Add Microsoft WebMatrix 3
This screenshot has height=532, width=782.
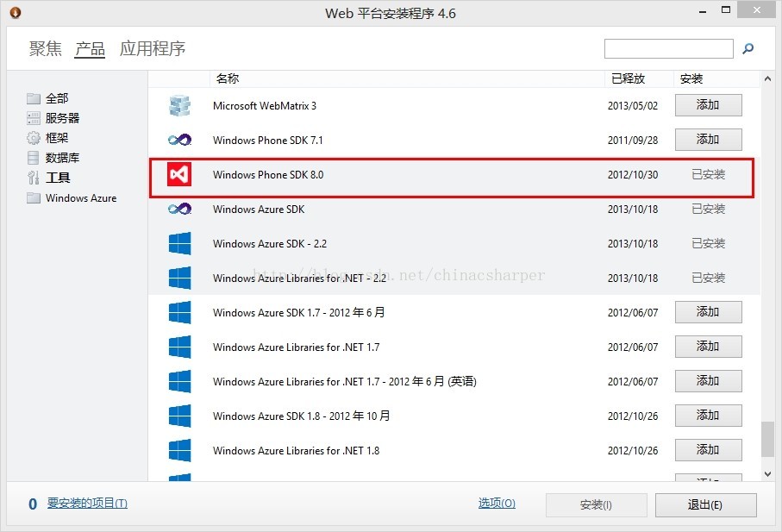point(708,105)
